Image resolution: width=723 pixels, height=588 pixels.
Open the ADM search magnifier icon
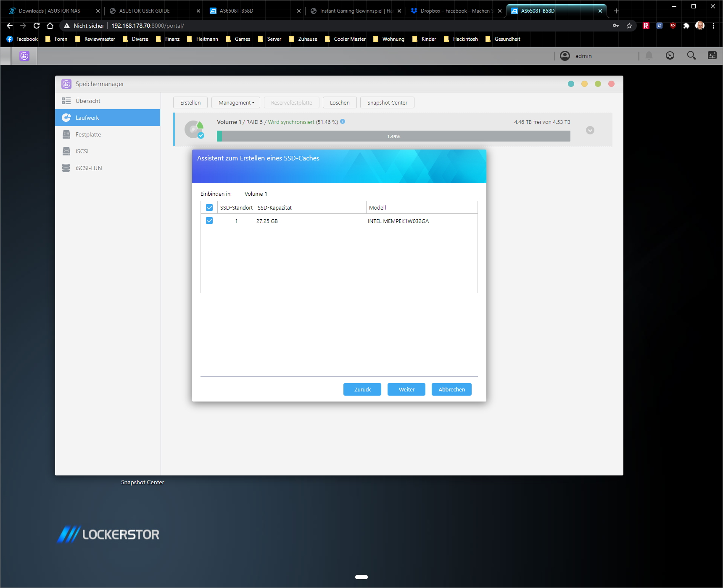tap(691, 55)
